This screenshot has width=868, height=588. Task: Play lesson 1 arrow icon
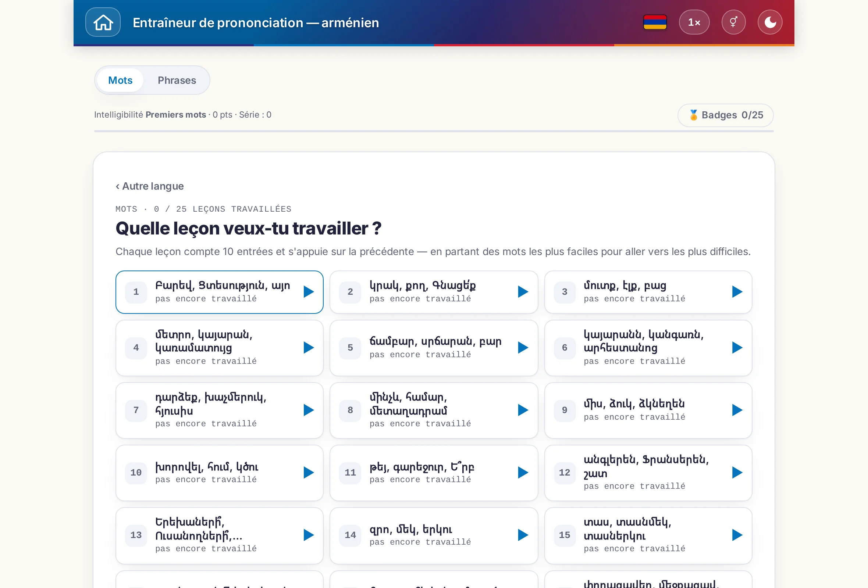309,292
